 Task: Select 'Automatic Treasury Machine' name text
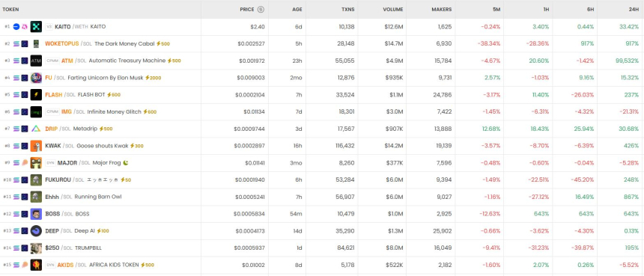point(127,61)
